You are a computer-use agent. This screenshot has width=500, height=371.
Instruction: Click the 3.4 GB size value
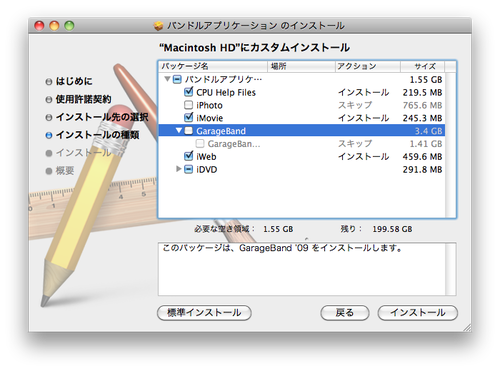428,131
